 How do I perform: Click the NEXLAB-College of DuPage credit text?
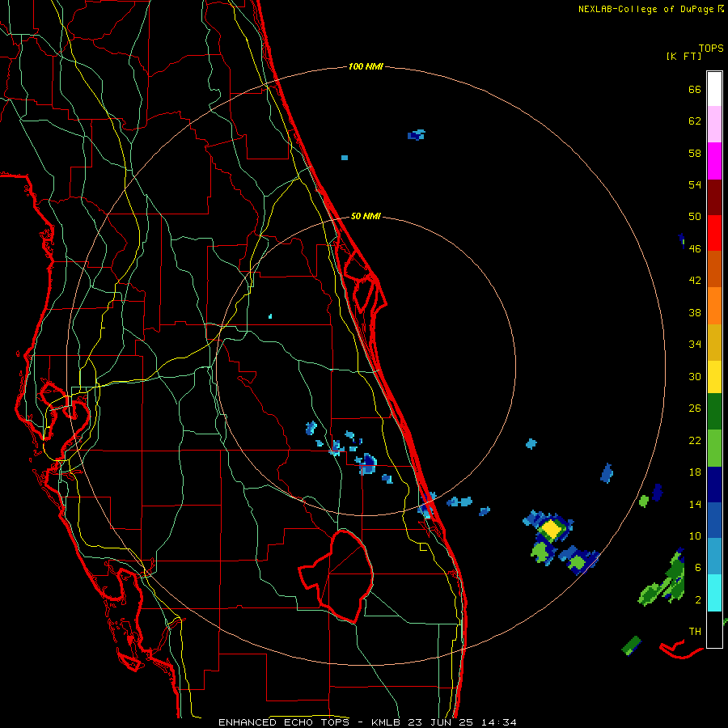pos(650,9)
